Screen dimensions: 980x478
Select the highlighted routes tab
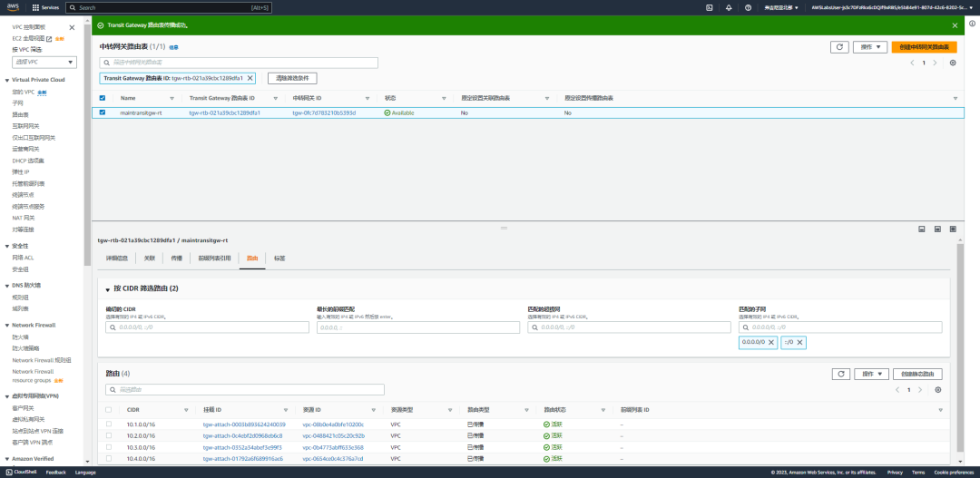[252, 258]
